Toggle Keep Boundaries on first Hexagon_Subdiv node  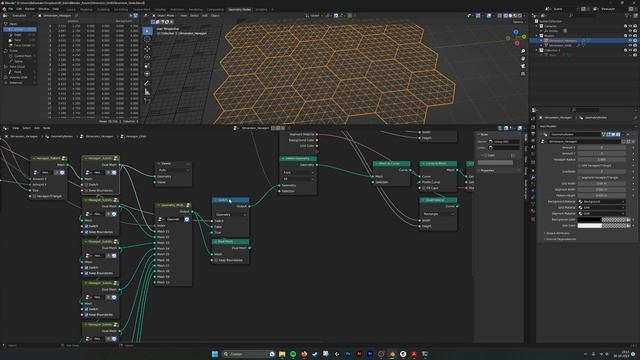click(87, 191)
